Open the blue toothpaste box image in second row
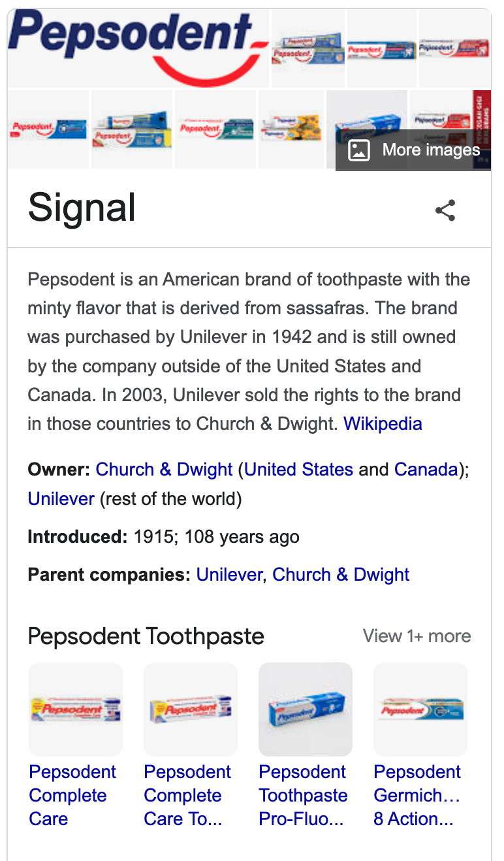Screen dimensions: 504x861 (x=367, y=129)
